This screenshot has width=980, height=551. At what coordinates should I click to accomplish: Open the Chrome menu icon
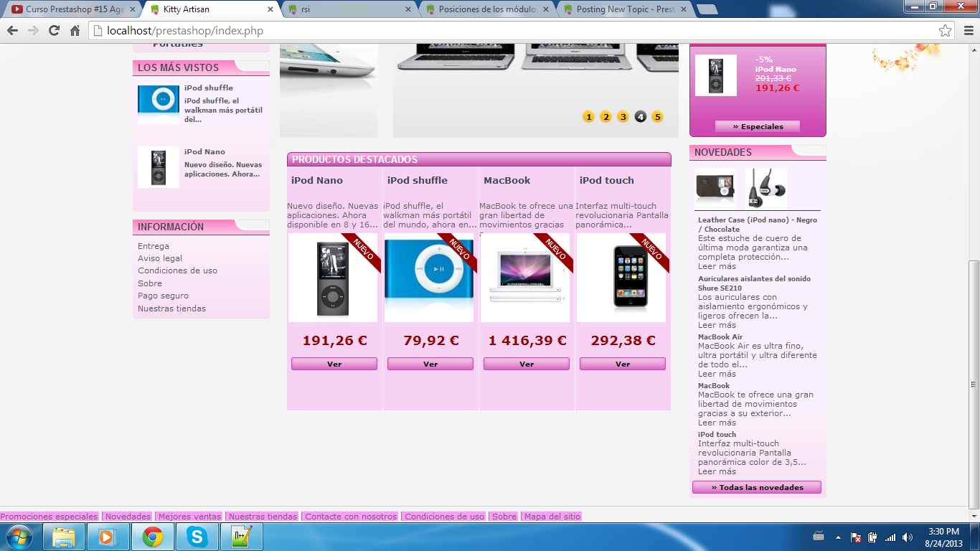point(968,31)
